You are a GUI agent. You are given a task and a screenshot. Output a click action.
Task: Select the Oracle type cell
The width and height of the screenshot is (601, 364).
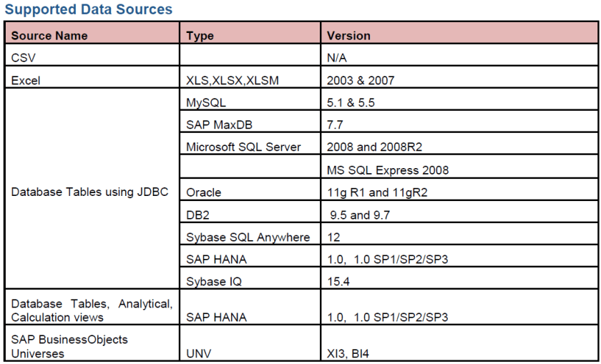click(204, 192)
